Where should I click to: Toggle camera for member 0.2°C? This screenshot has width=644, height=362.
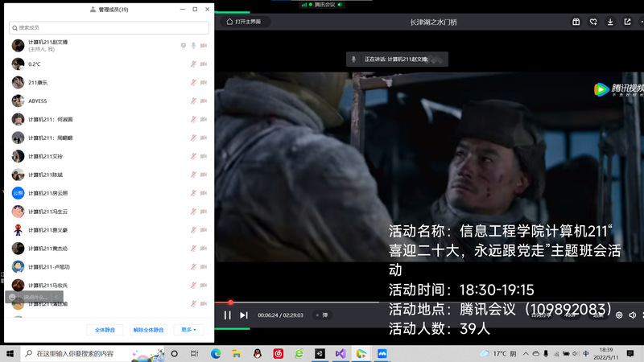[x=204, y=64]
